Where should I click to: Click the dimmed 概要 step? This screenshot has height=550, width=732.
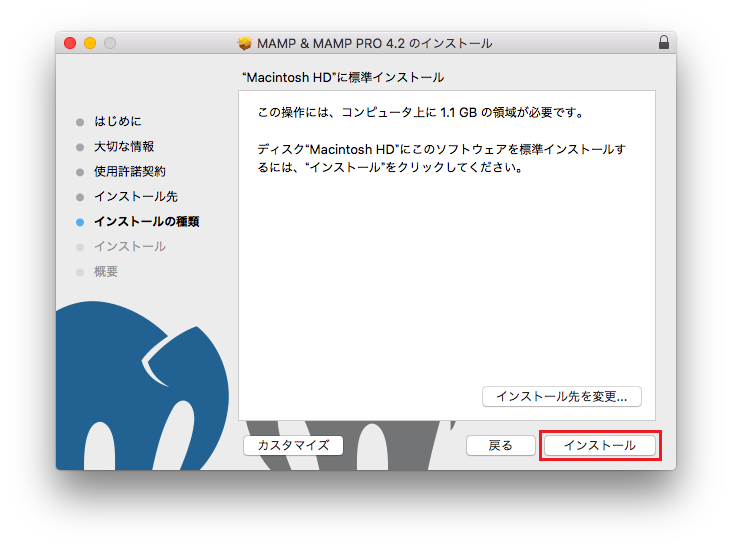tap(106, 272)
